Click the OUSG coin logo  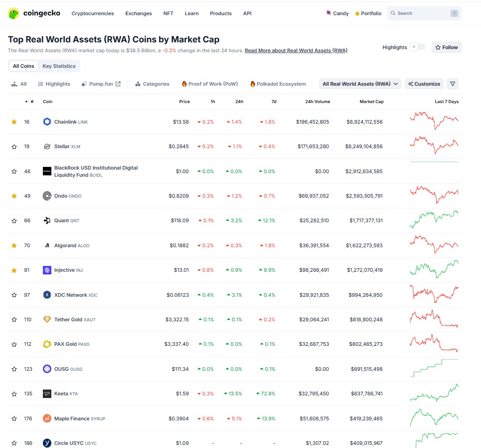point(47,369)
